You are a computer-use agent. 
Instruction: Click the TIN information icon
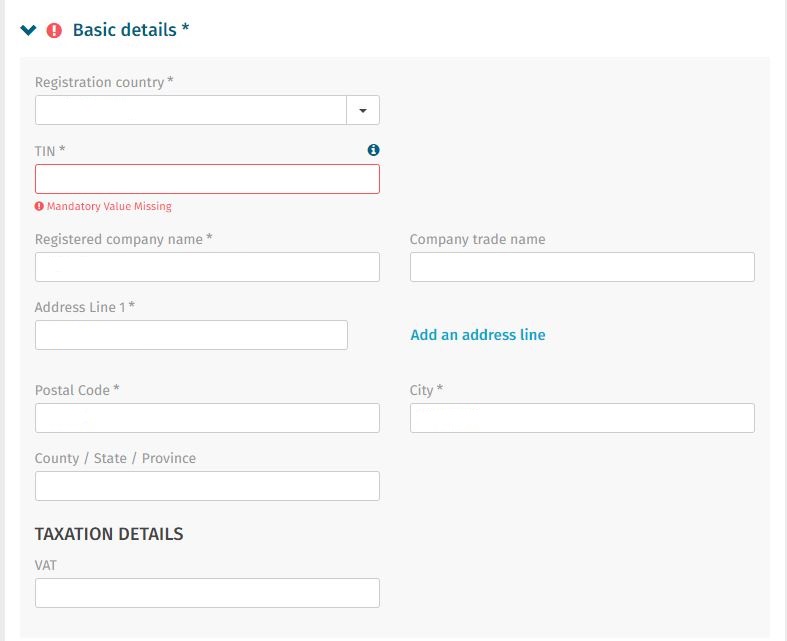click(x=373, y=150)
